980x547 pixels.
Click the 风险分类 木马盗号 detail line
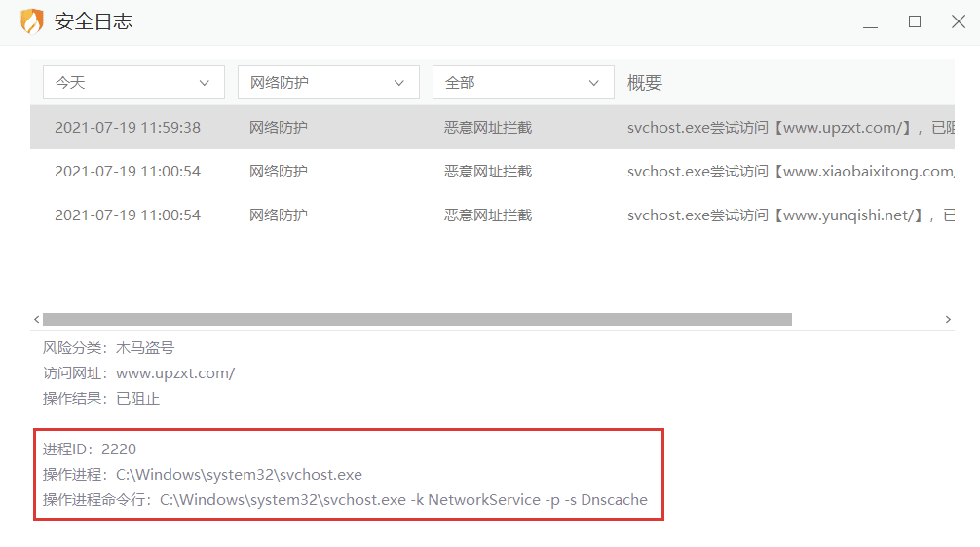(x=108, y=348)
